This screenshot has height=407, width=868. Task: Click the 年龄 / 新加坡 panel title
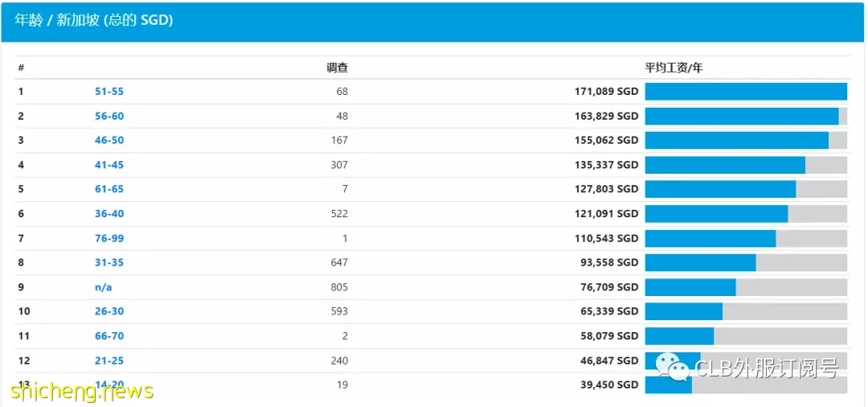click(93, 20)
